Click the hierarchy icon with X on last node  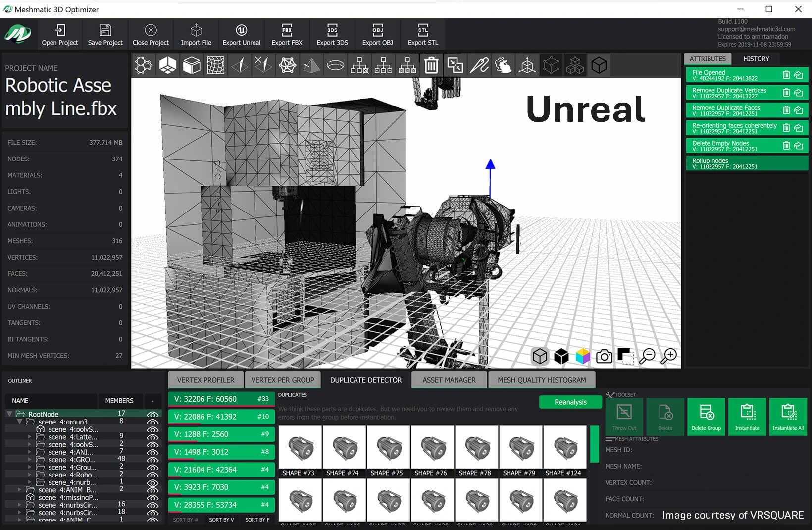[x=359, y=65]
